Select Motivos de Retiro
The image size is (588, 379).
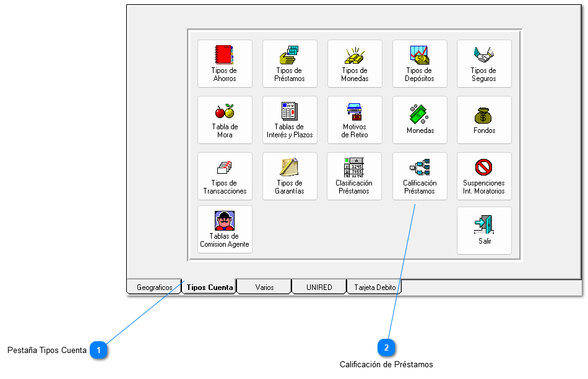[x=355, y=120]
